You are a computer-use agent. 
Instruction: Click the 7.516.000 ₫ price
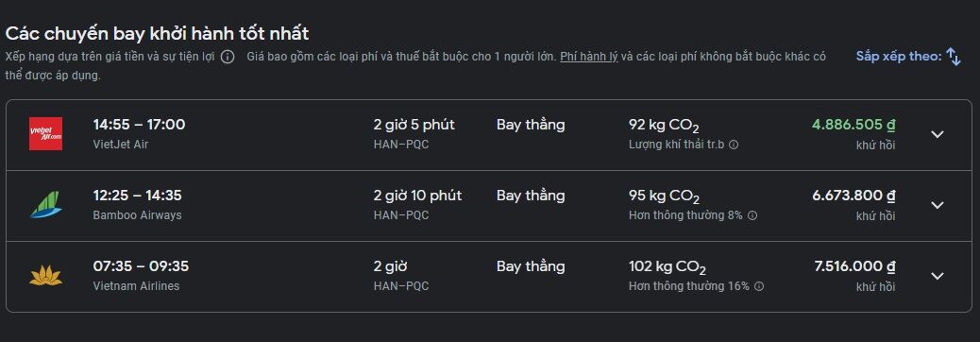click(x=854, y=266)
